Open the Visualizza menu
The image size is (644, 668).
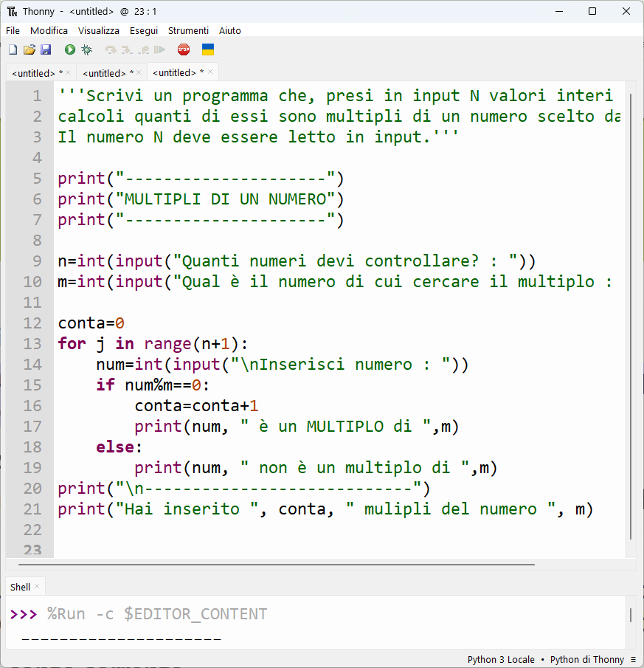pyautogui.click(x=98, y=31)
